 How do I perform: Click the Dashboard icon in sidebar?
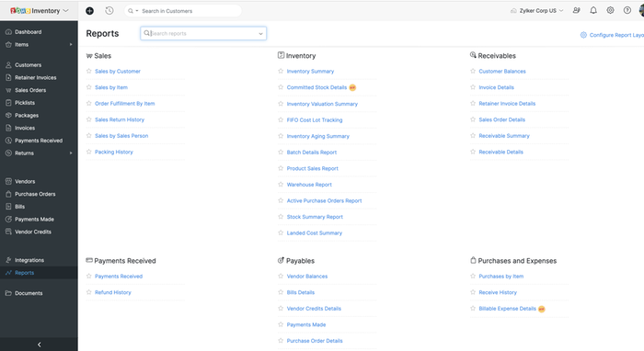(x=8, y=32)
